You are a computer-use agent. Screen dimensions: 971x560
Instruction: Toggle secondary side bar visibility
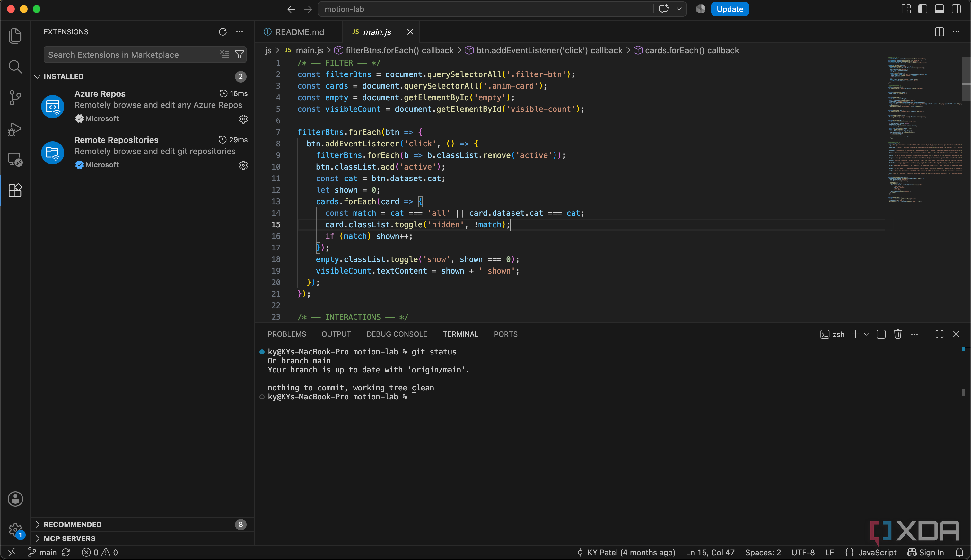[956, 9]
